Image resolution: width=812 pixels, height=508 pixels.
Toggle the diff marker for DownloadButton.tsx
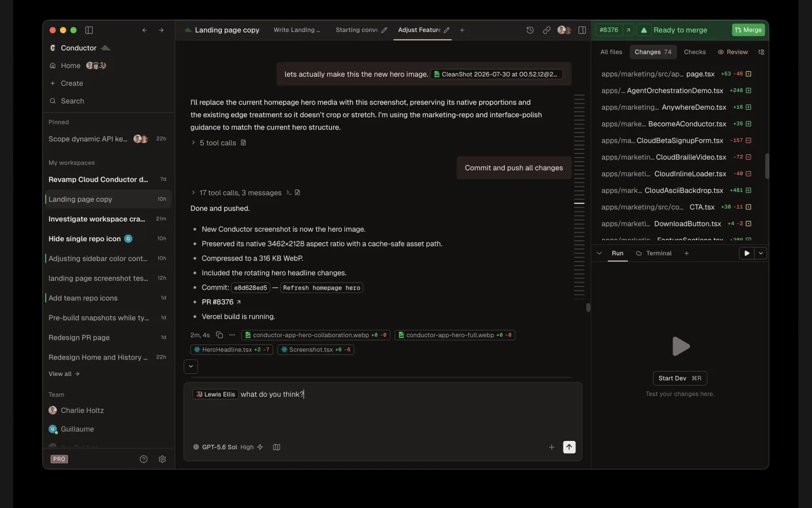coord(748,224)
